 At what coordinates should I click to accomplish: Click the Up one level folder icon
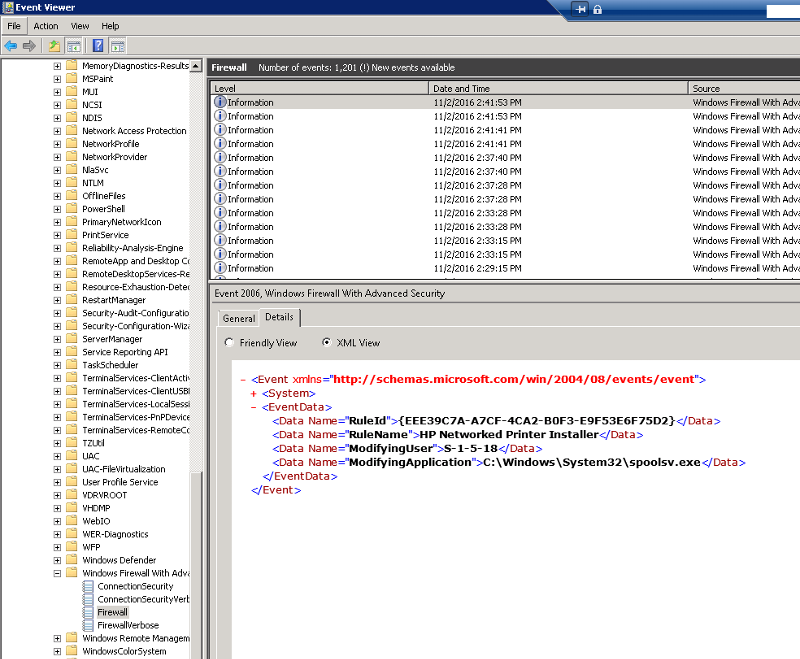pyautogui.click(x=54, y=46)
